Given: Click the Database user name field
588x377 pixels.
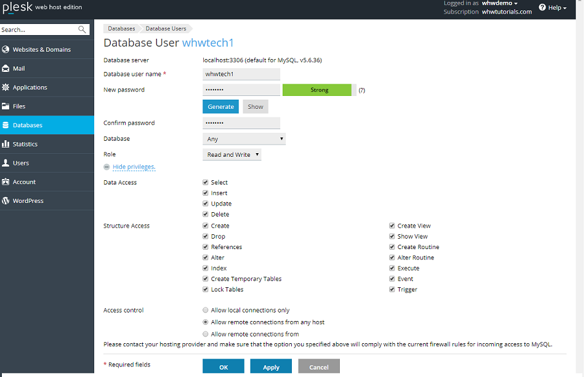Looking at the screenshot, I should click(x=241, y=74).
